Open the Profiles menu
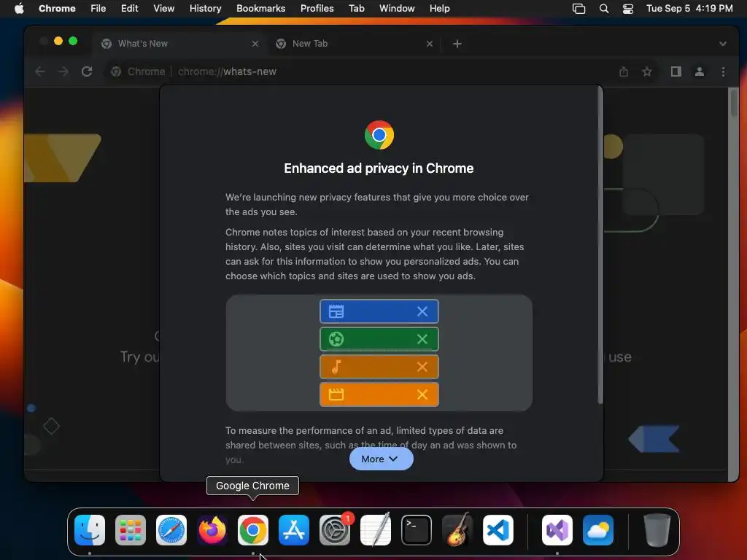This screenshot has height=560, width=747. pos(317,9)
